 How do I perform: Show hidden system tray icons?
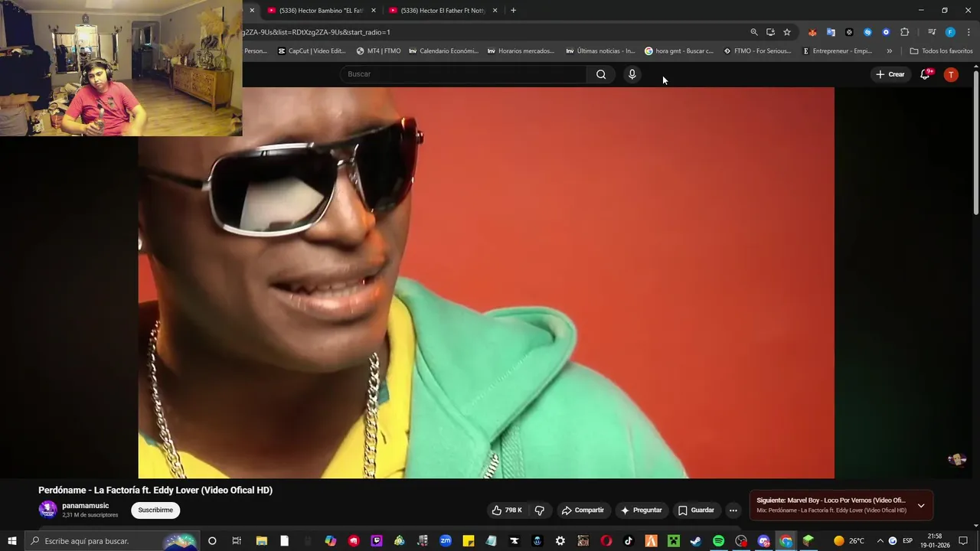point(880,541)
